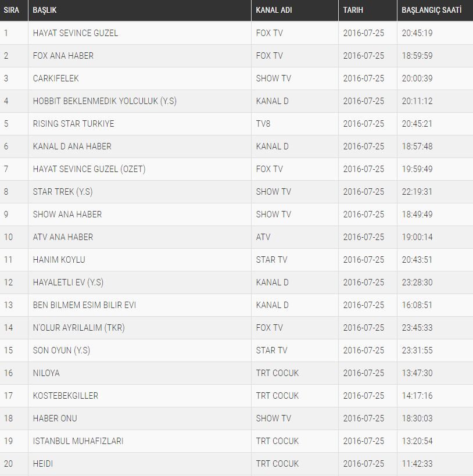Select the CARKIFELEK title
Viewport: 473px width, 476px height.
click(56, 78)
